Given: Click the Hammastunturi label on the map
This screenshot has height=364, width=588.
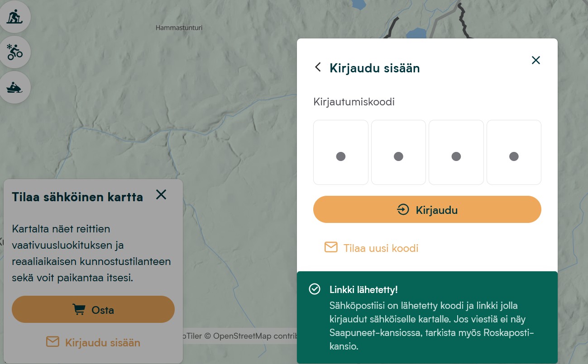Looking at the screenshot, I should (x=179, y=28).
